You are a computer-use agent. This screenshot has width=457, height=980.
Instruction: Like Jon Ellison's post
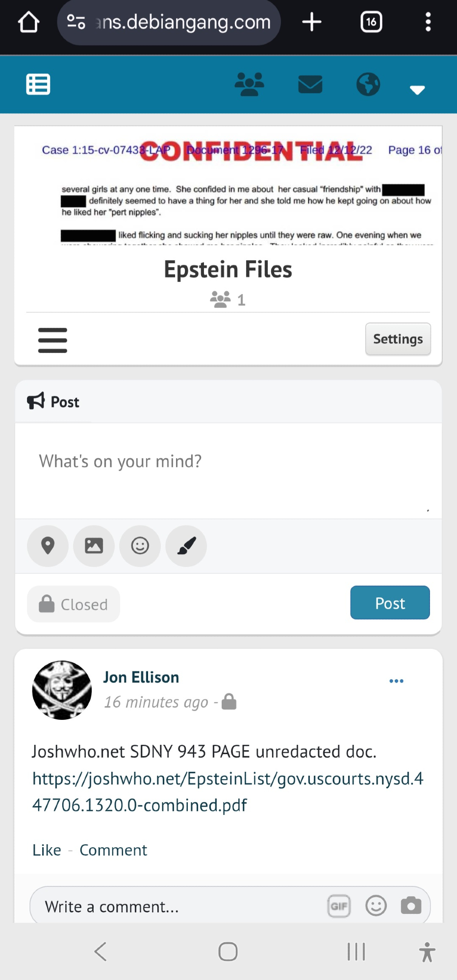[47, 850]
